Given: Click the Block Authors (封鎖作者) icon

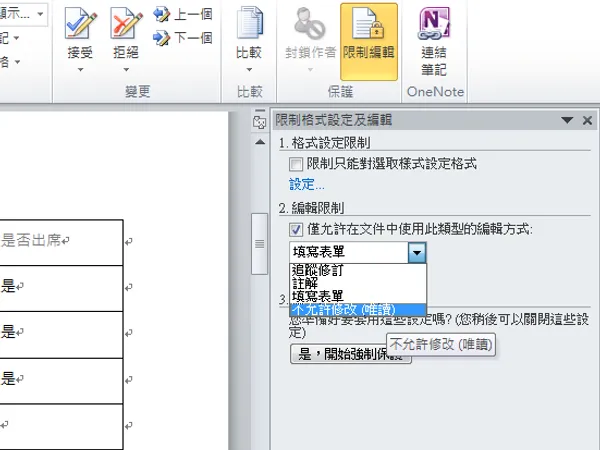Looking at the screenshot, I should (310, 23).
